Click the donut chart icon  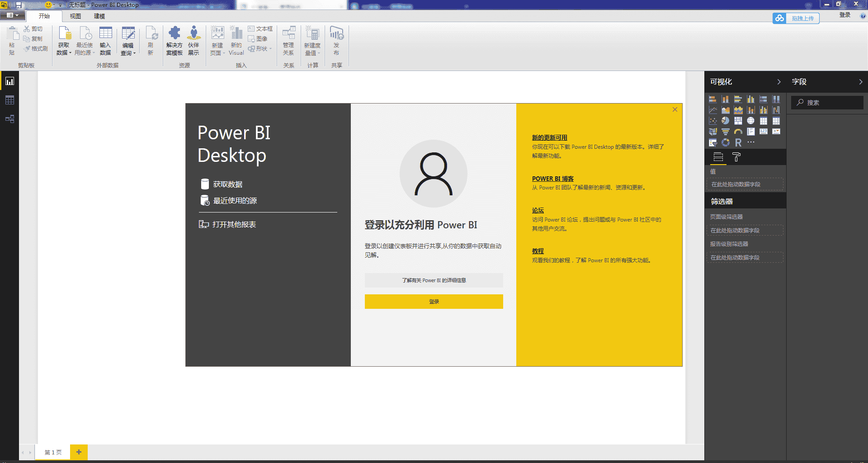725,142
